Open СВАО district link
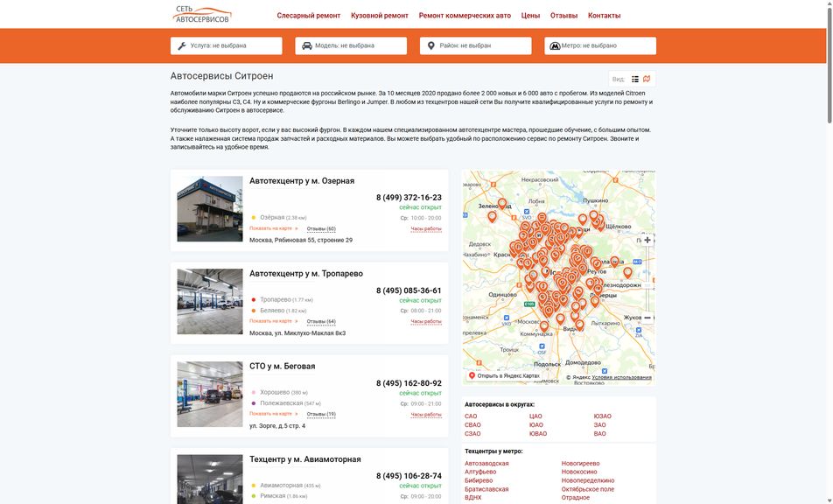The image size is (833, 504). click(x=472, y=425)
